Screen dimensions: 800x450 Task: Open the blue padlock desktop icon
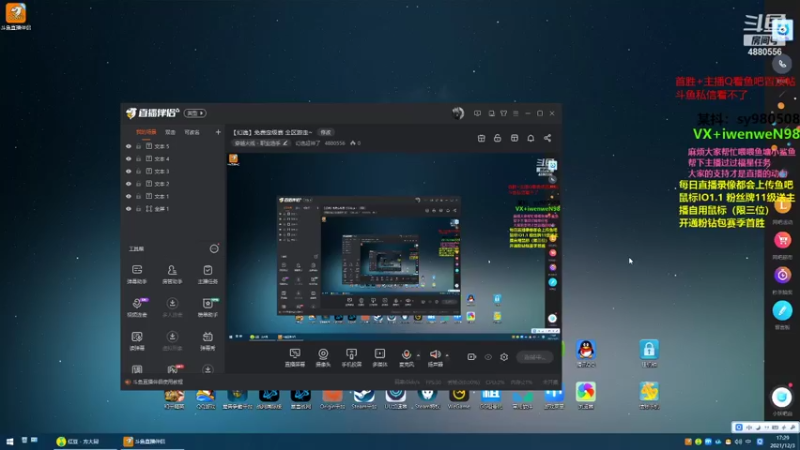point(649,353)
